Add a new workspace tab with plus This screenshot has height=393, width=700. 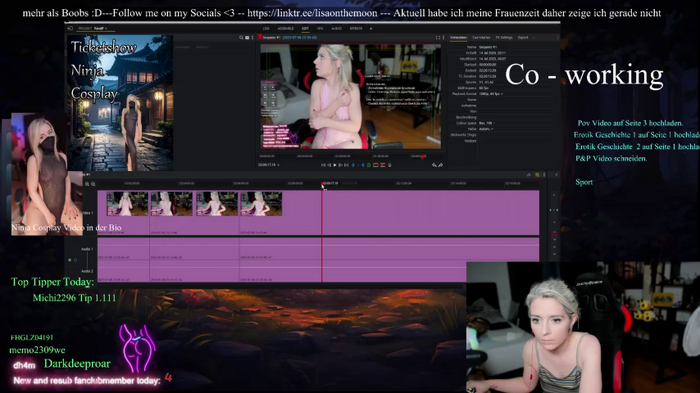point(371,29)
